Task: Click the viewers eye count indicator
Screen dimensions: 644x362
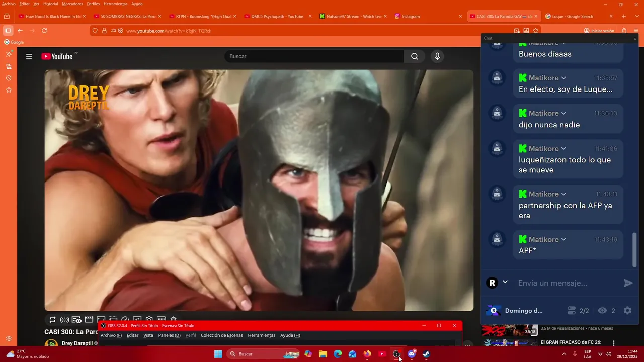Action: click(606, 311)
